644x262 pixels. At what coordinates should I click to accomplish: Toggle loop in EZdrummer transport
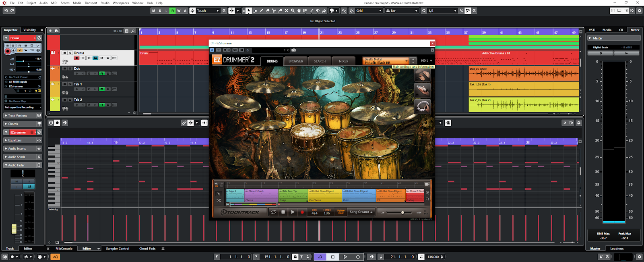click(x=273, y=212)
